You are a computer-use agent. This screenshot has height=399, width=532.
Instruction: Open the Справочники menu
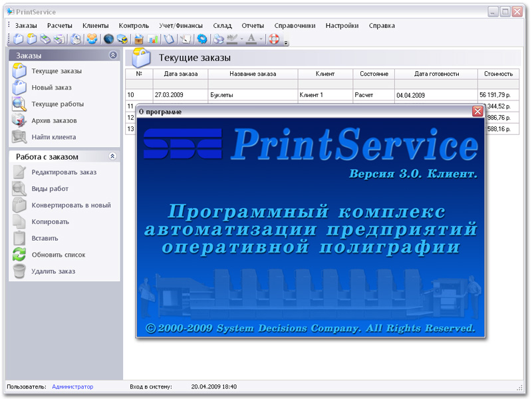tap(293, 26)
